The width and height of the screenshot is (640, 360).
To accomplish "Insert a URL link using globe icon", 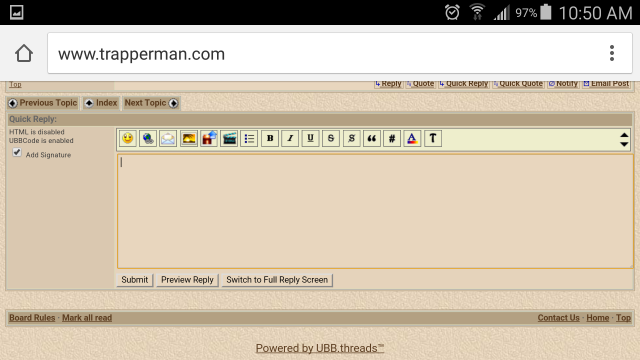I will tap(148, 138).
